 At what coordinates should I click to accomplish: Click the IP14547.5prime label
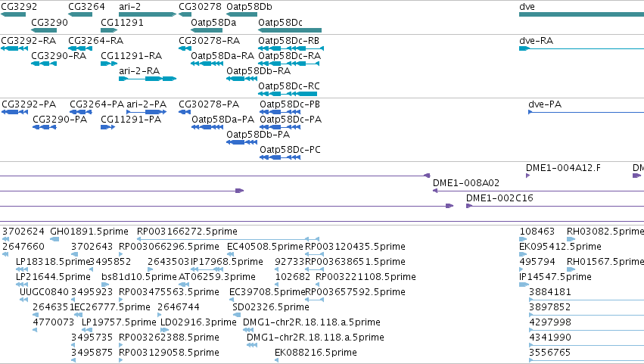[555, 277]
